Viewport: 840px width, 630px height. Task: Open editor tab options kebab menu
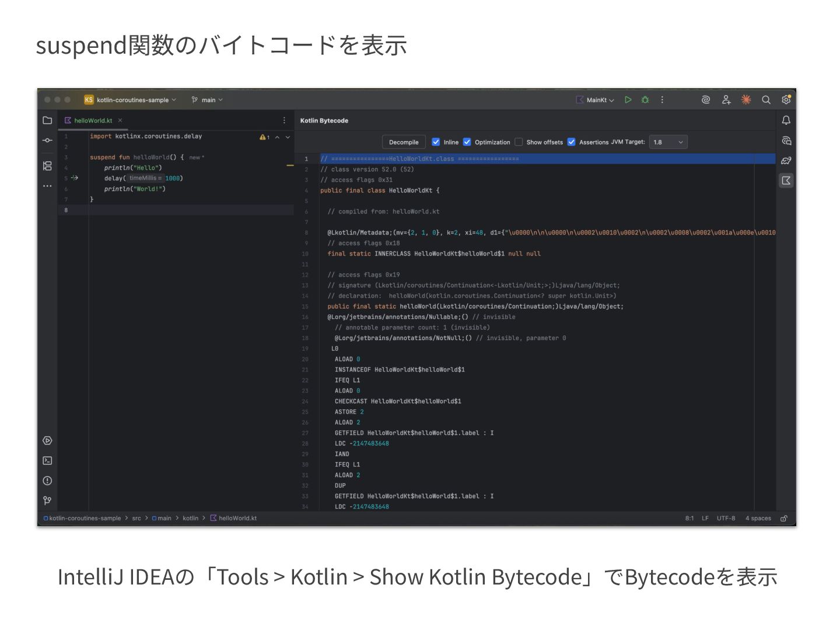point(284,120)
